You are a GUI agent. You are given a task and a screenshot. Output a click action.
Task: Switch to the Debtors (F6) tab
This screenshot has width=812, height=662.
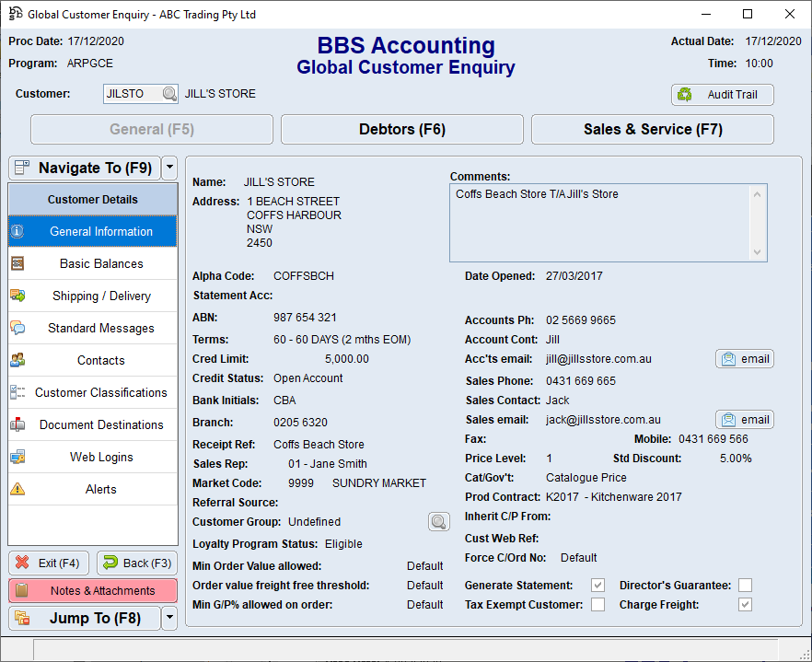coord(401,129)
